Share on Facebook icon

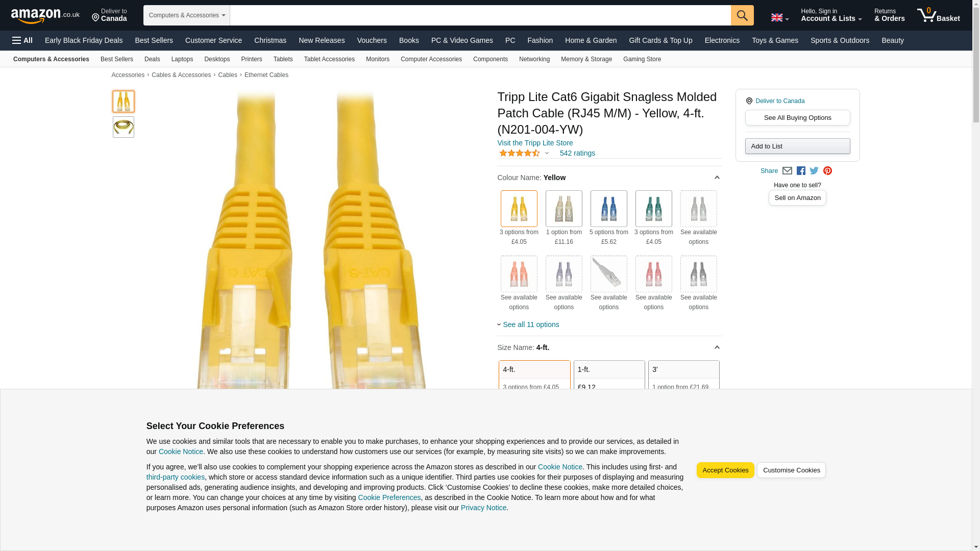point(801,171)
